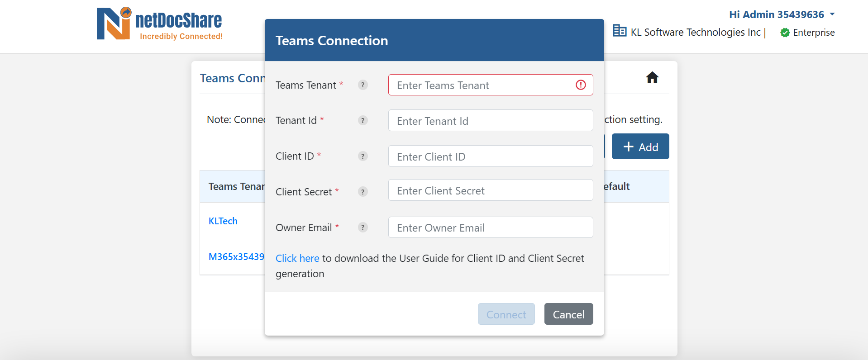This screenshot has height=360, width=868.
Task: Click the Enterprise plan label
Action: 814,33
